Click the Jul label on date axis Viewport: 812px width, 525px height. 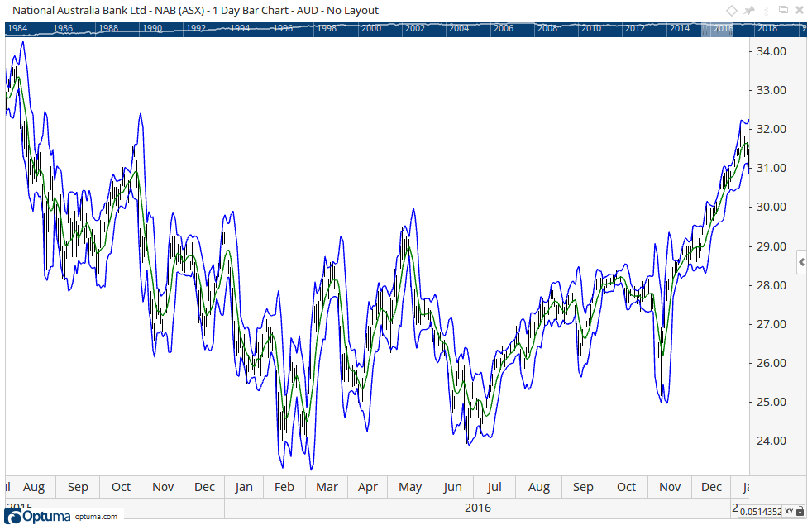(x=494, y=487)
